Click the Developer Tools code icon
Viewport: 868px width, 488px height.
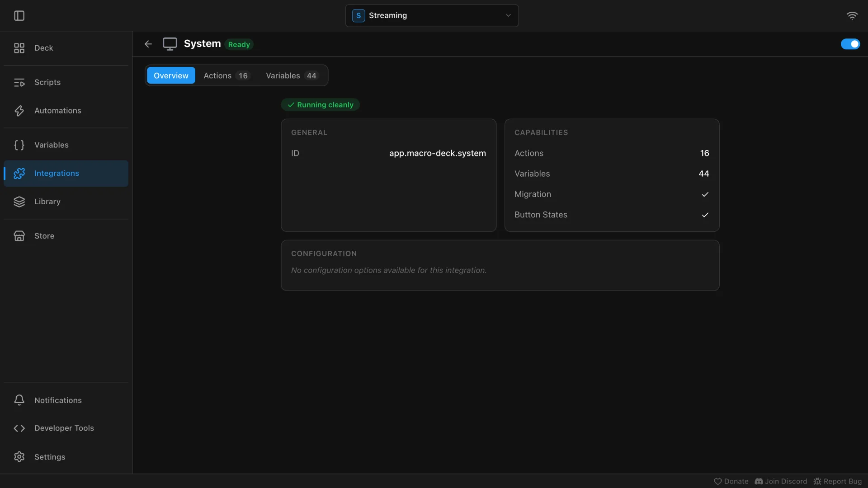[19, 428]
